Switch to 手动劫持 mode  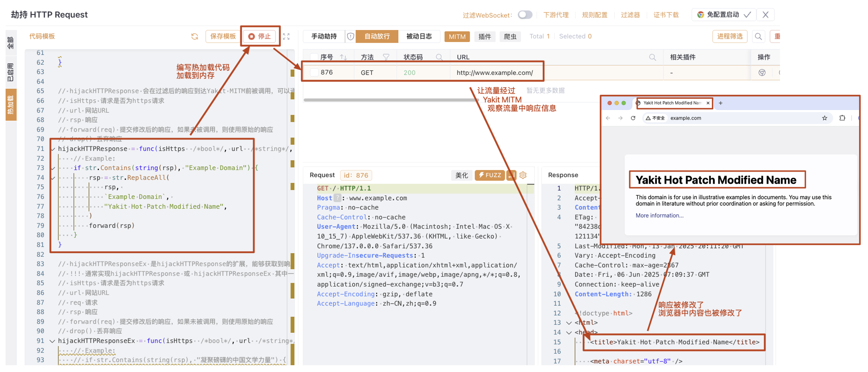coord(324,36)
